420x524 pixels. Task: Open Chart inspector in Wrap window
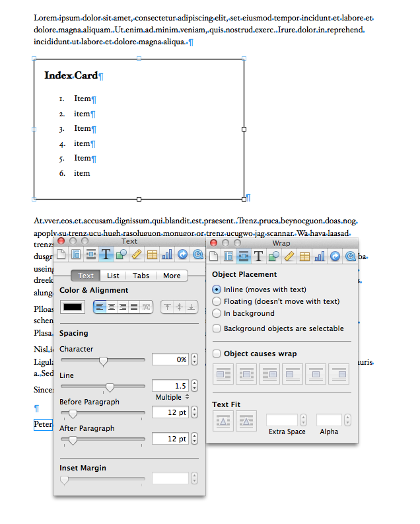[x=320, y=256]
